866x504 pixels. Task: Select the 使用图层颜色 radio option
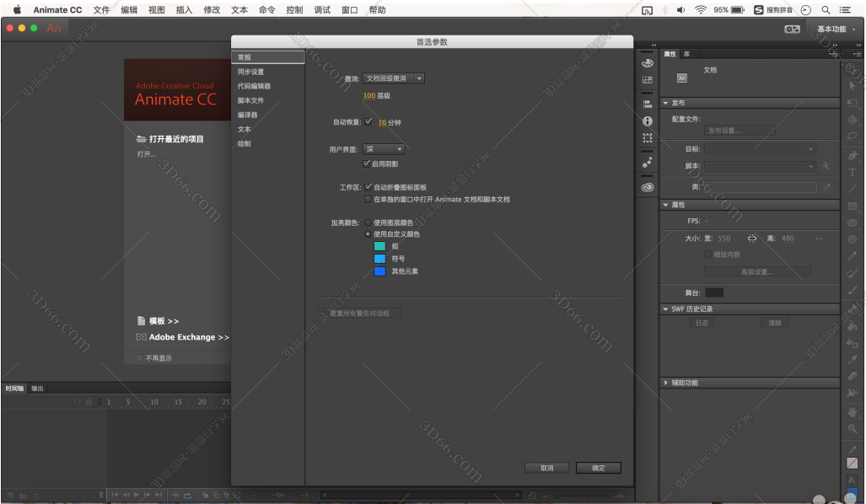(368, 223)
